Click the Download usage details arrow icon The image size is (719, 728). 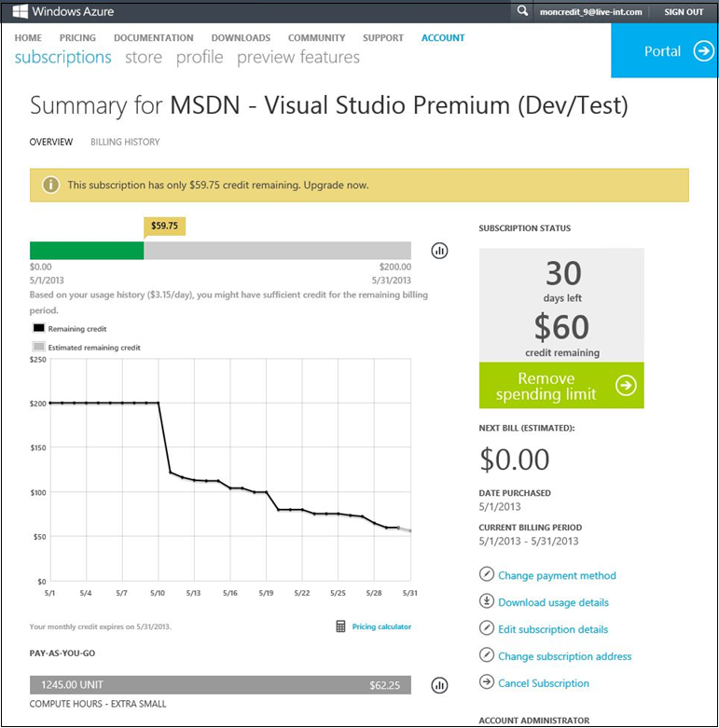click(486, 601)
